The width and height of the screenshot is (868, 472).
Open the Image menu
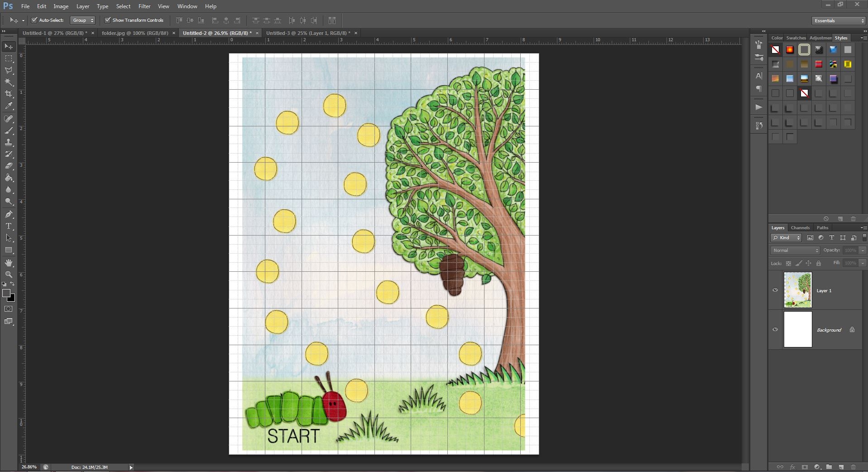61,6
